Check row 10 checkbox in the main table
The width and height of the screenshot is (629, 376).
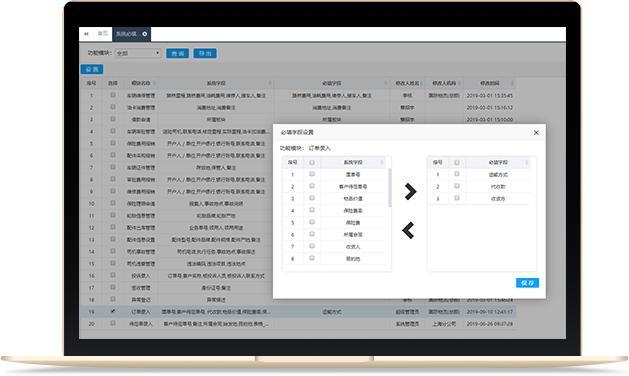point(113,203)
